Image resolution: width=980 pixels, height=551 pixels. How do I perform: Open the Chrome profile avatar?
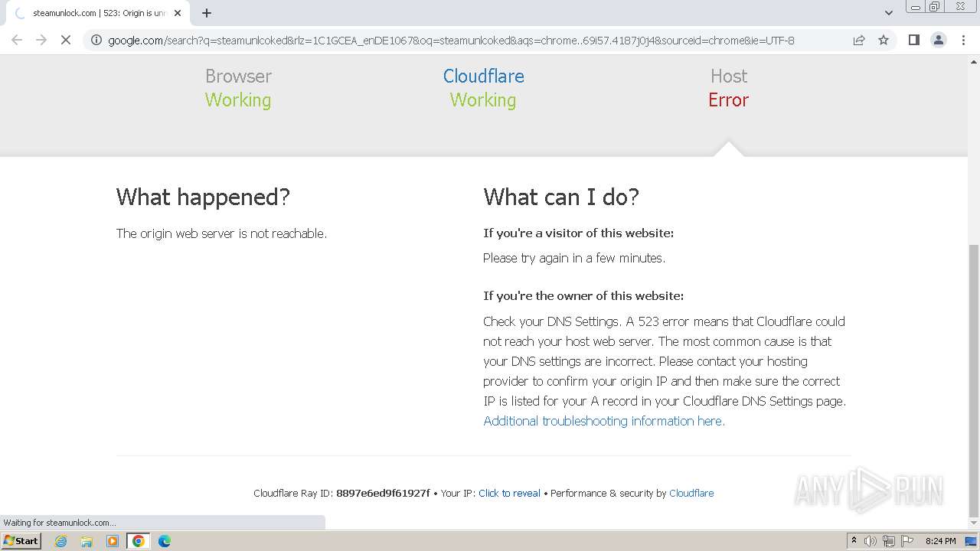point(939,40)
